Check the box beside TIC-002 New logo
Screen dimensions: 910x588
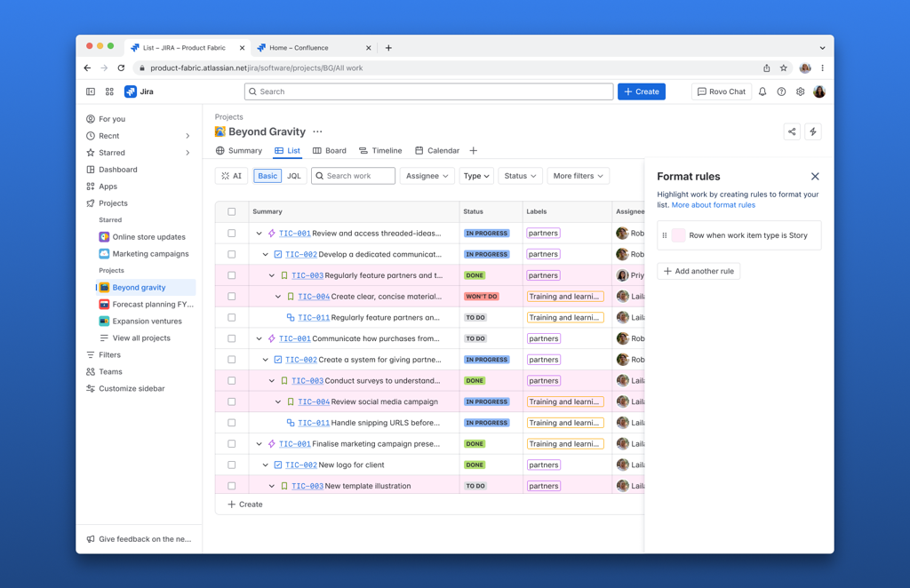232,465
